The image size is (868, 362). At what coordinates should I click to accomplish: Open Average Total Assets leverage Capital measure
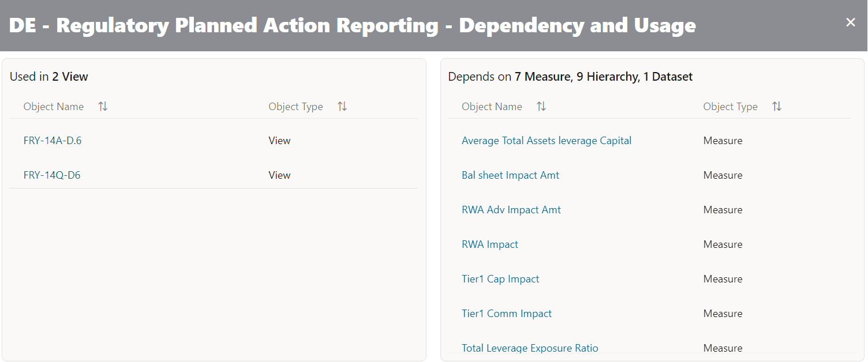(x=547, y=141)
